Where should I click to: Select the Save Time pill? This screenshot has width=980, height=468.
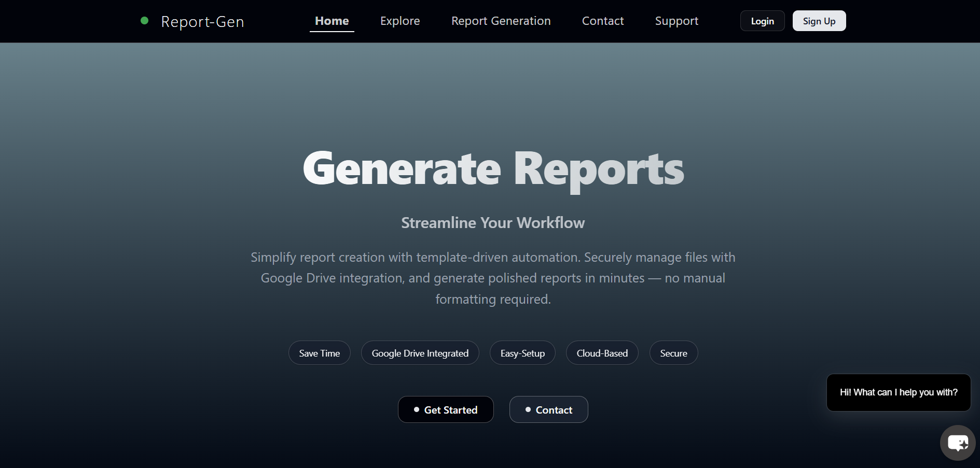[x=319, y=353]
